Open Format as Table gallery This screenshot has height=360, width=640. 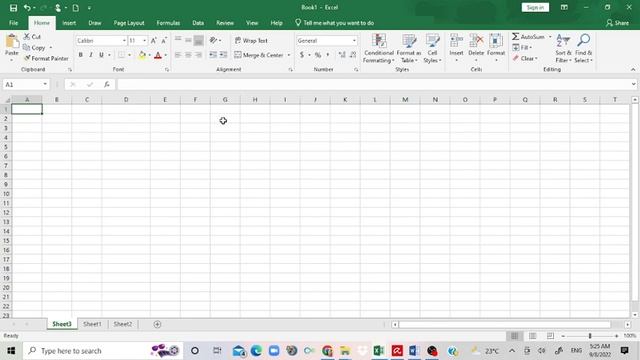coord(409,48)
